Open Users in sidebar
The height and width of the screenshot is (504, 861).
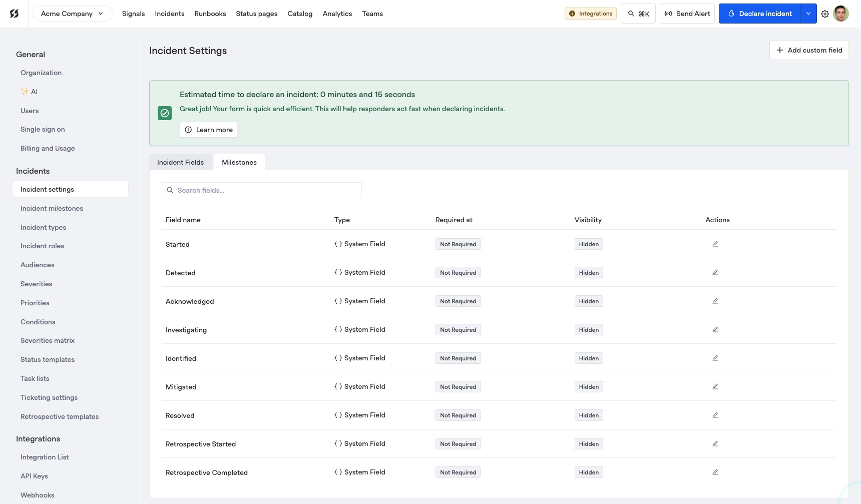tap(30, 111)
